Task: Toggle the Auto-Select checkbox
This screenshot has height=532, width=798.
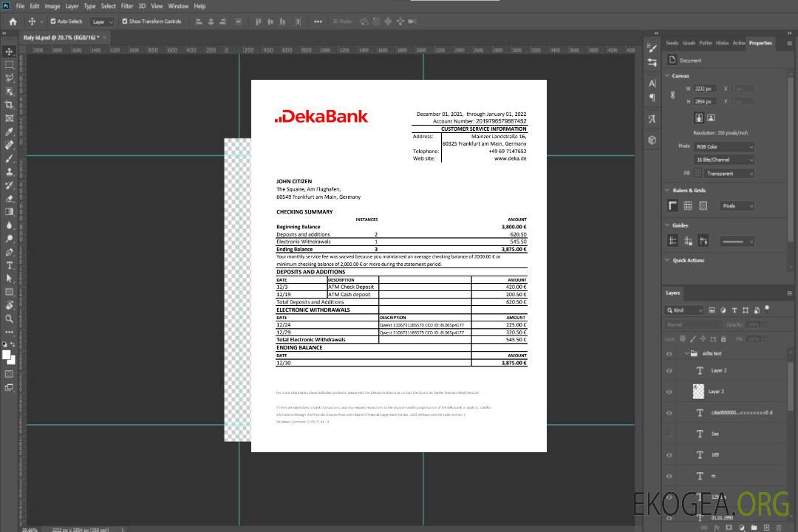Action: coord(53,21)
